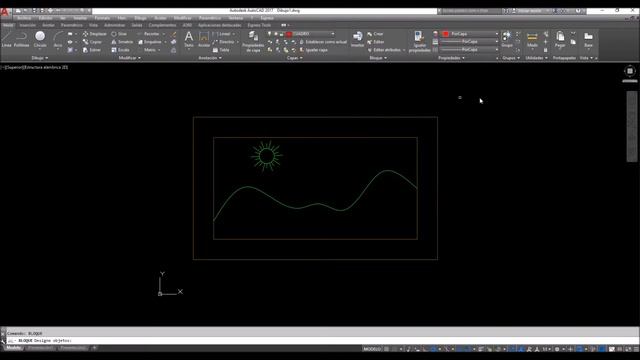Click Editar block in Bloque panel
Image resolution: width=640 pixels, height=360 pixels.
coord(376,42)
